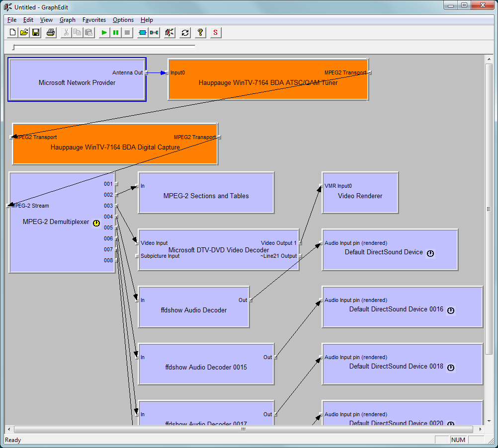The width and height of the screenshot is (498, 448).
Task: Print the graph using printer icon
Action: click(x=51, y=32)
